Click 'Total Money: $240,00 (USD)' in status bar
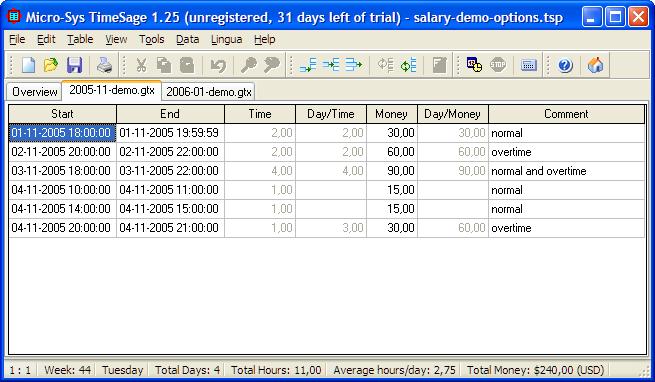The width and height of the screenshot is (655, 382). click(x=536, y=370)
